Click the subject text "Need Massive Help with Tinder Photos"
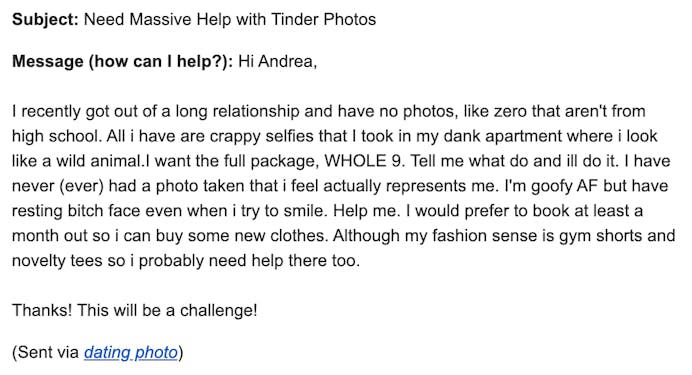The image size is (692, 375). click(230, 19)
